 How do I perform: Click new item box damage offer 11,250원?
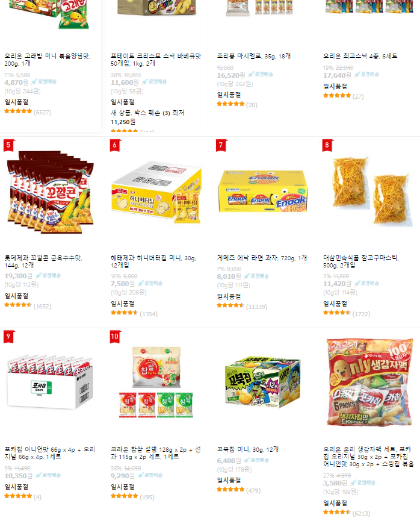(147, 117)
